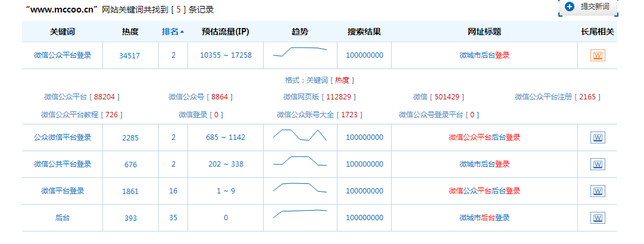Click the 网址标题 column header

(484, 32)
